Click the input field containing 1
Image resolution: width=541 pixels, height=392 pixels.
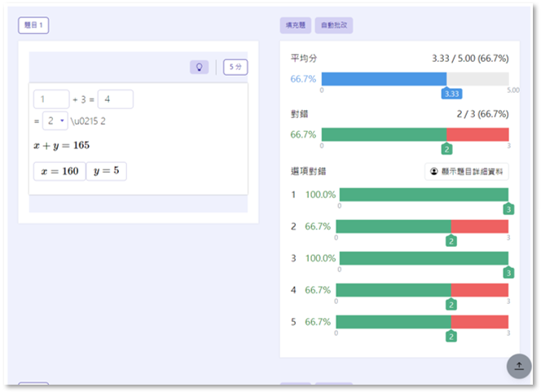(x=51, y=99)
